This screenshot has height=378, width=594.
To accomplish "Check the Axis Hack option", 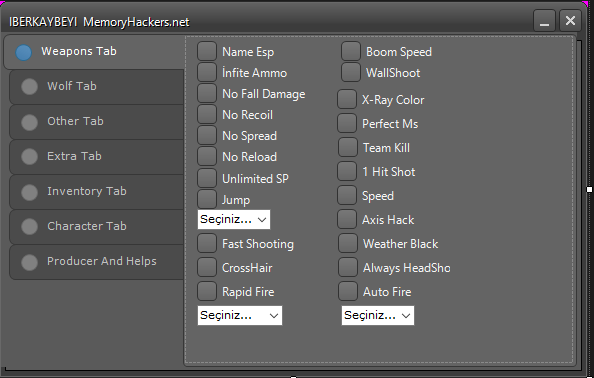I will click(347, 219).
